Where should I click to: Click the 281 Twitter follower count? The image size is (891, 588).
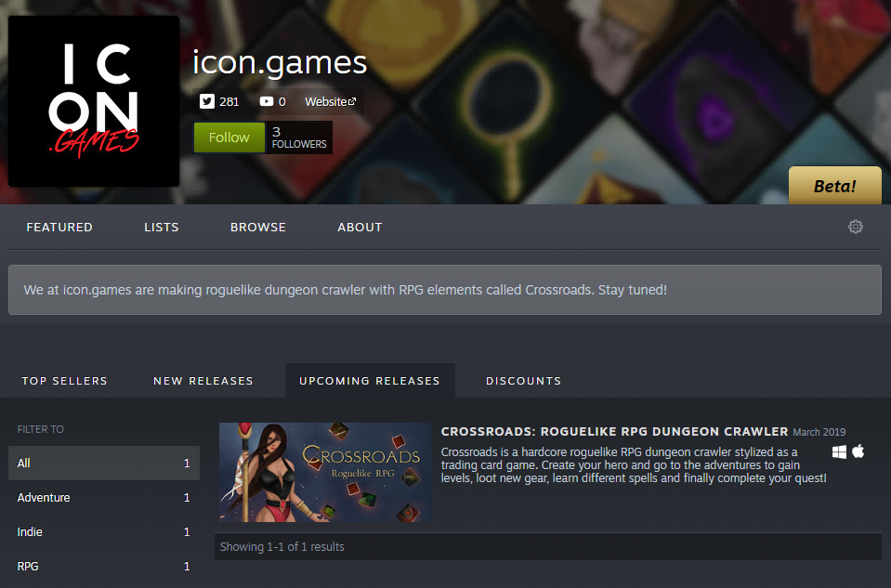(229, 101)
